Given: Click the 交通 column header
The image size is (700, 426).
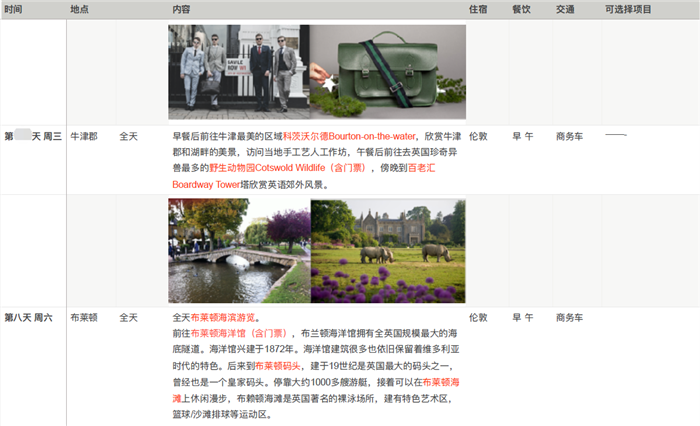Looking at the screenshot, I should (565, 9).
